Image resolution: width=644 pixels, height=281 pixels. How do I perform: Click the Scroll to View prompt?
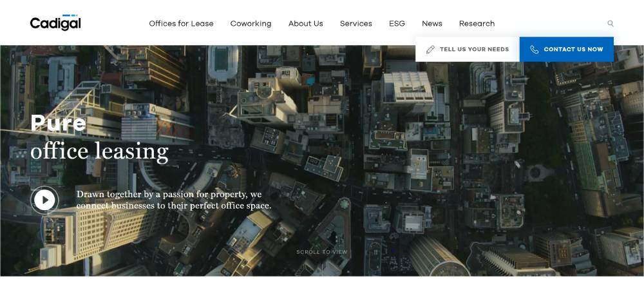pos(321,252)
